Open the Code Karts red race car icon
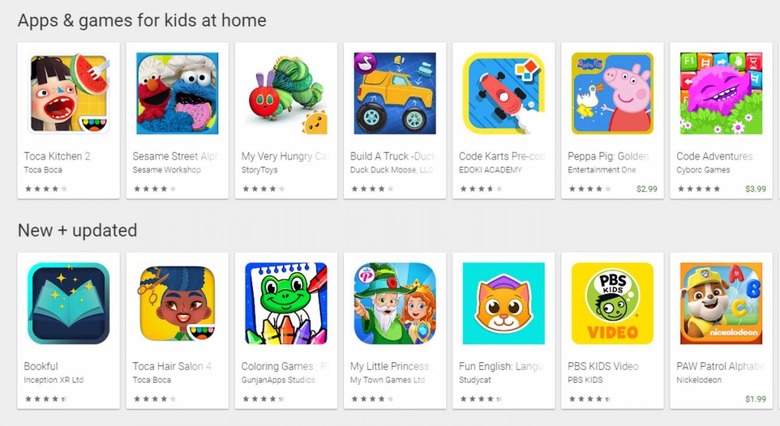This screenshot has height=426, width=780. tap(504, 93)
